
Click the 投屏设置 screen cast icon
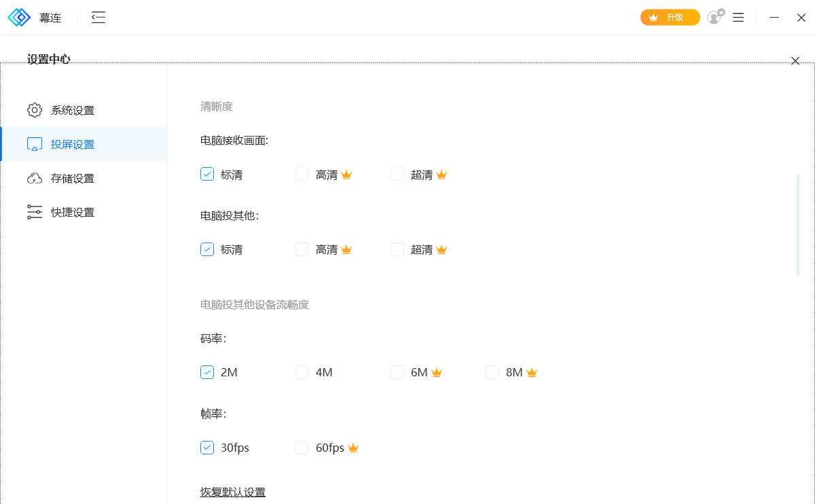pos(35,144)
